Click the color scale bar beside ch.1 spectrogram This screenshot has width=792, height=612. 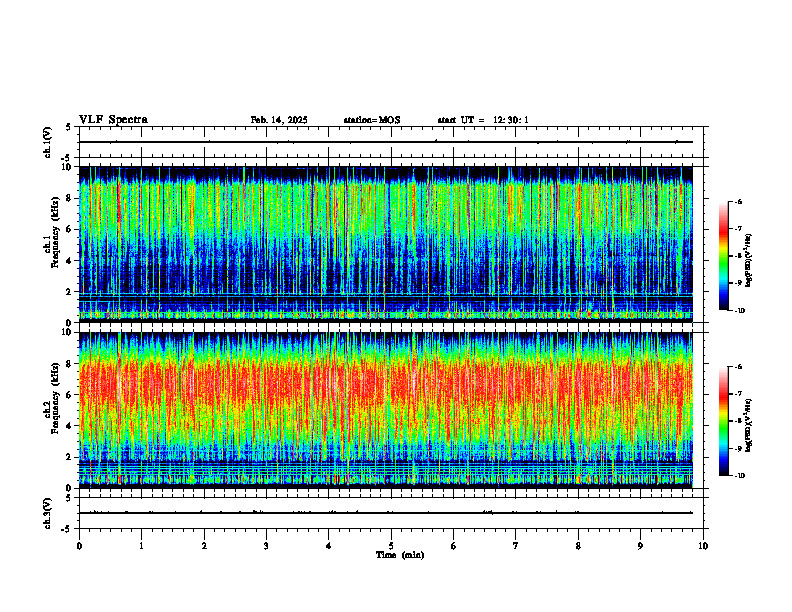pyautogui.click(x=724, y=256)
